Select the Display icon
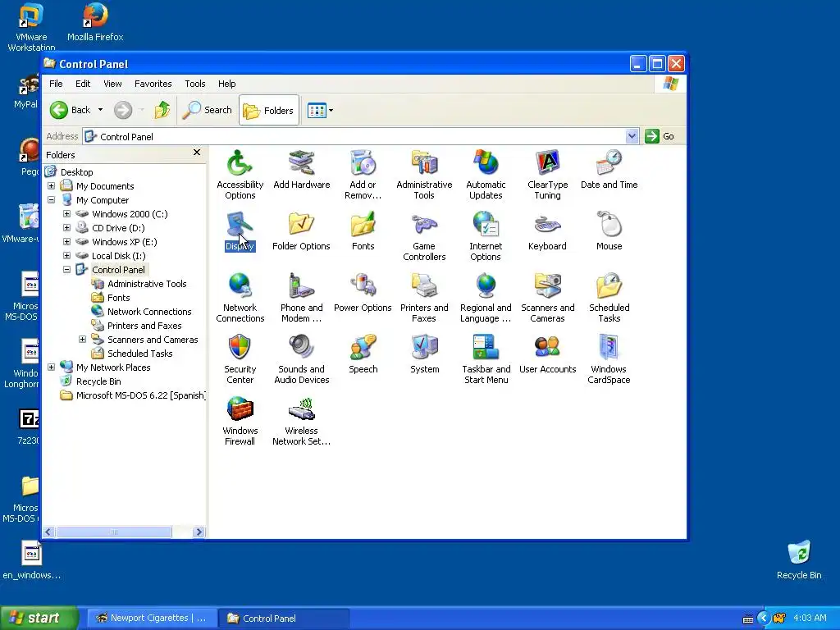 coord(240,231)
